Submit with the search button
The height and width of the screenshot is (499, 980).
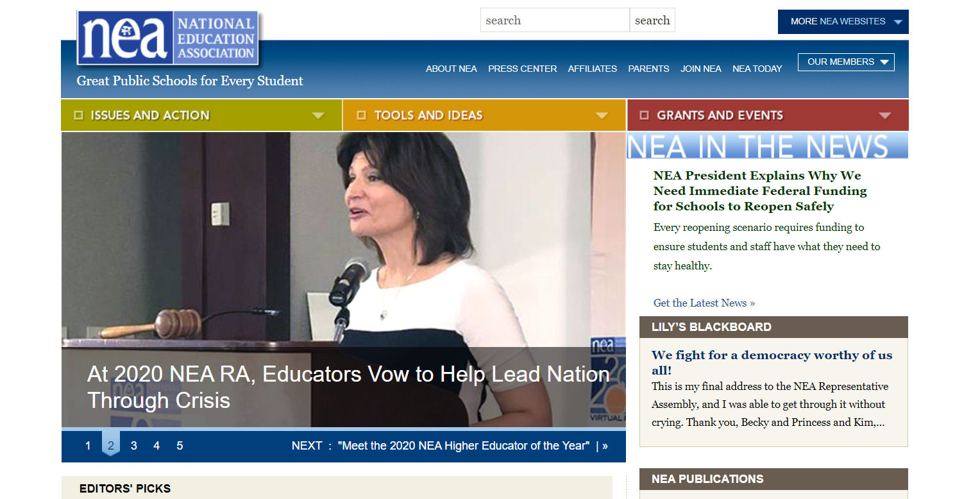click(652, 20)
